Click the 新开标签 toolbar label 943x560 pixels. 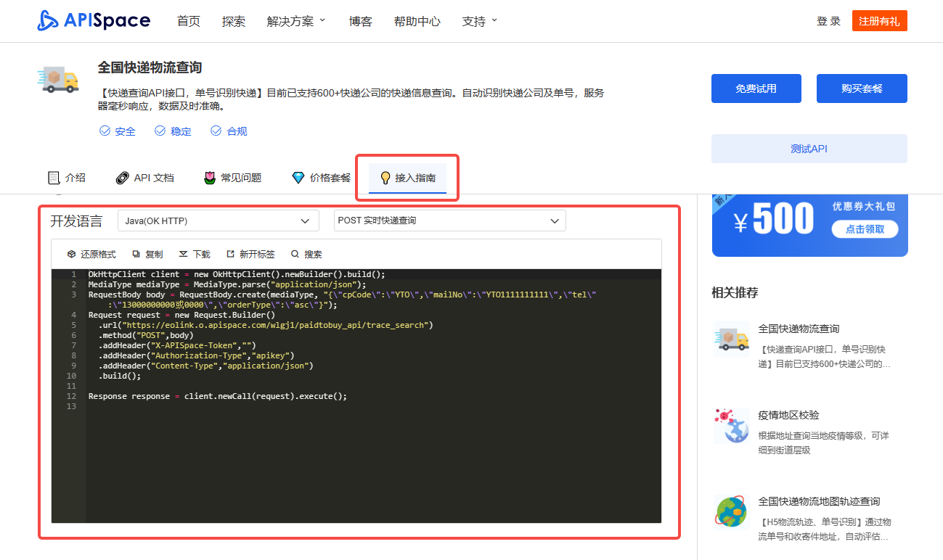pos(257,255)
